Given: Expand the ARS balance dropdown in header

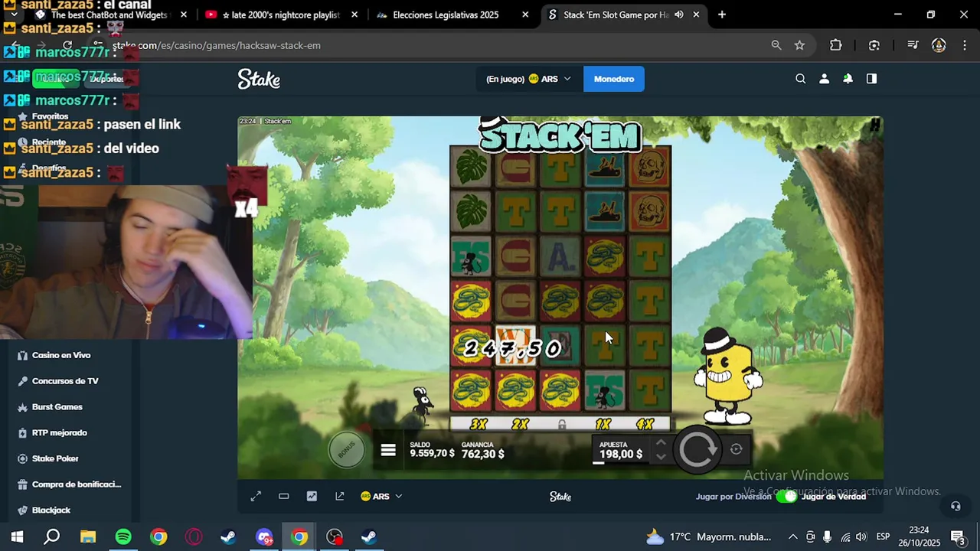Looking at the screenshot, I should [x=528, y=79].
